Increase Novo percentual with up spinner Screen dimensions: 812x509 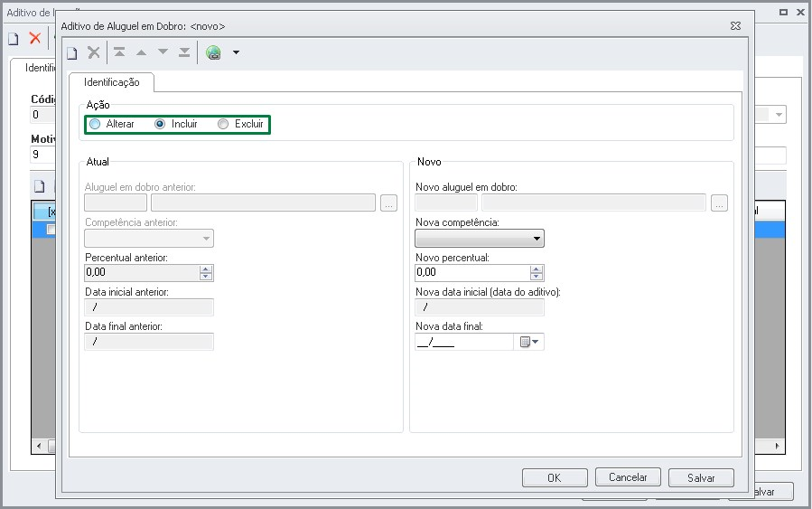click(x=537, y=269)
